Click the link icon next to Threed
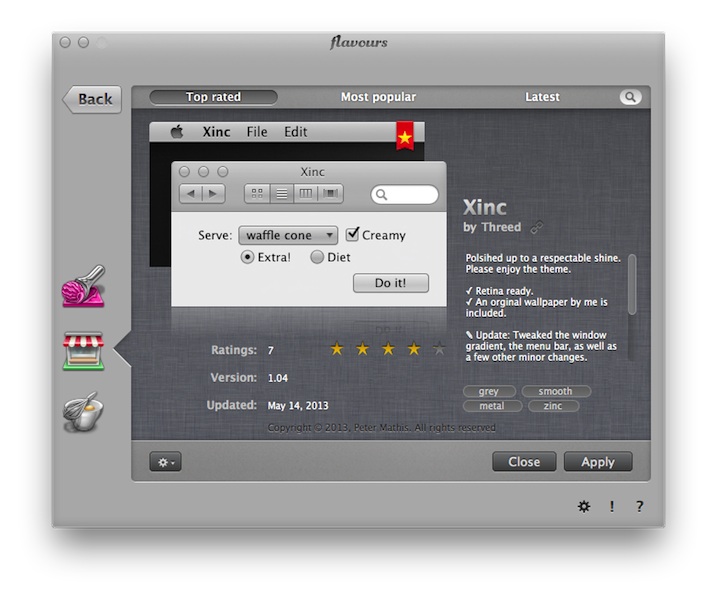717x600 pixels. pyautogui.click(x=537, y=227)
